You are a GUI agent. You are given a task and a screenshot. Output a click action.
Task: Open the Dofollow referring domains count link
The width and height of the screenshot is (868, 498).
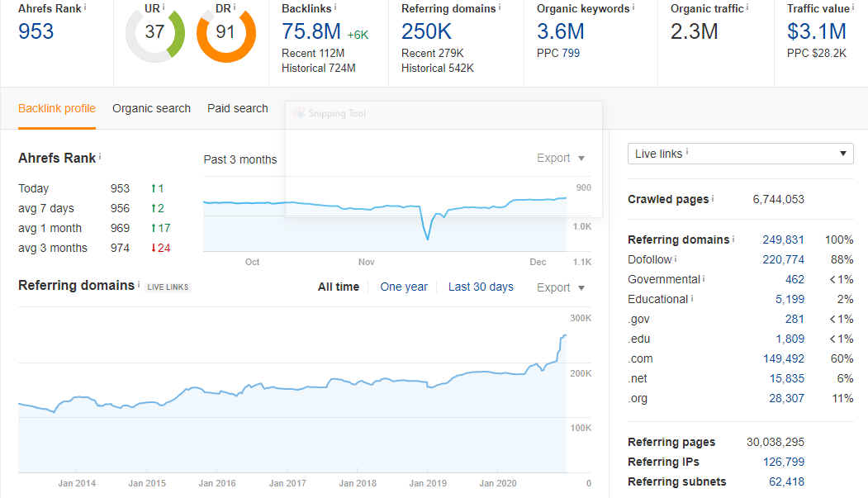coord(782,258)
